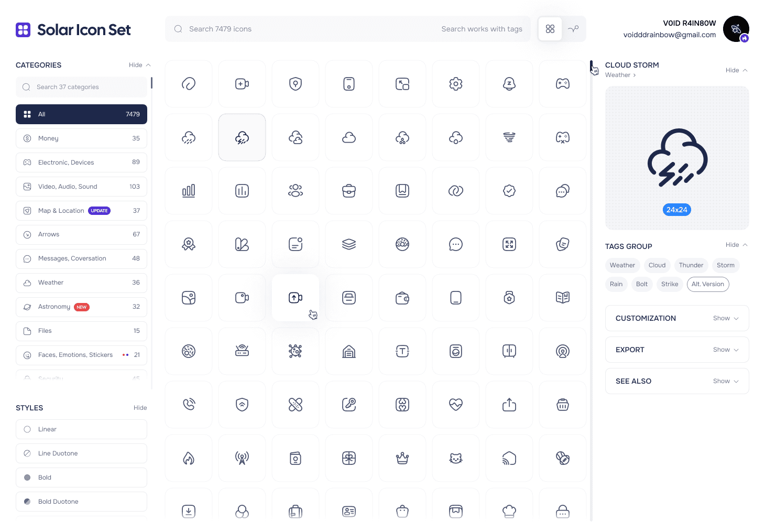The image size is (765, 532).
Task: Open the Weather category
Action: (81, 283)
